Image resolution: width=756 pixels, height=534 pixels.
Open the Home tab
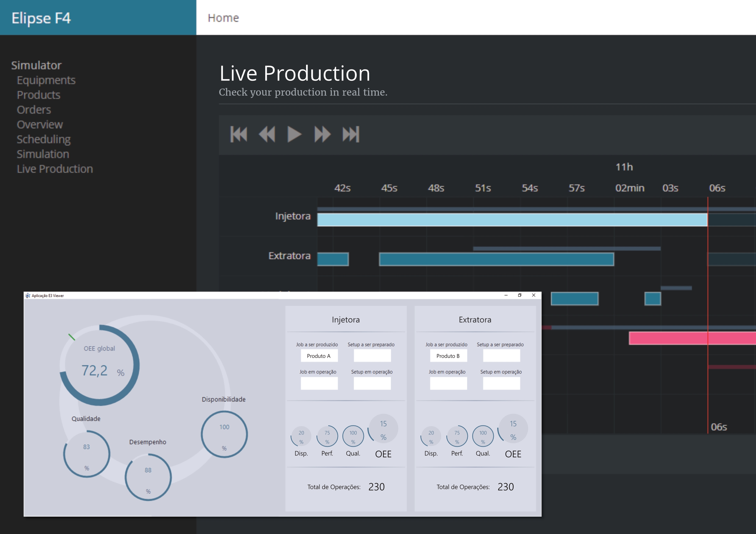pyautogui.click(x=223, y=18)
